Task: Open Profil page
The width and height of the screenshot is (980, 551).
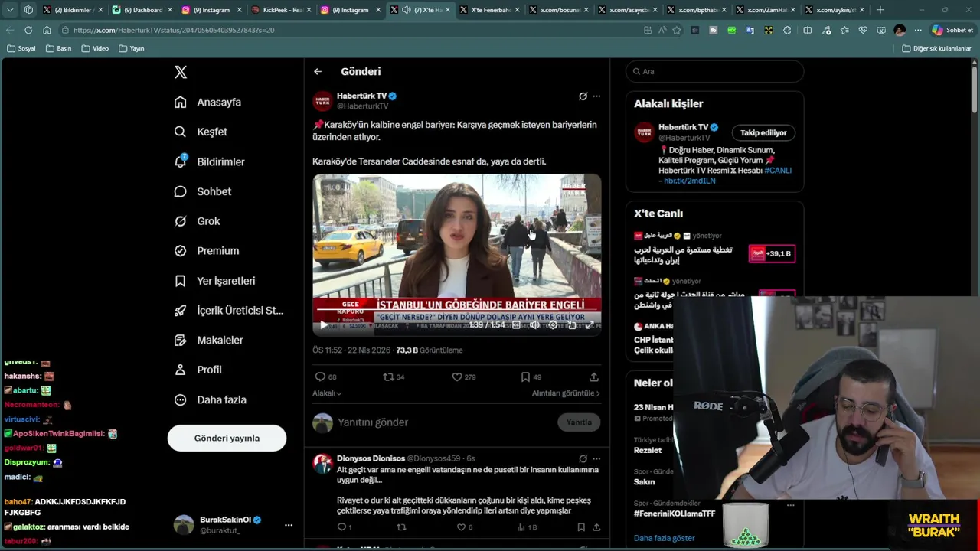Action: coord(198,370)
